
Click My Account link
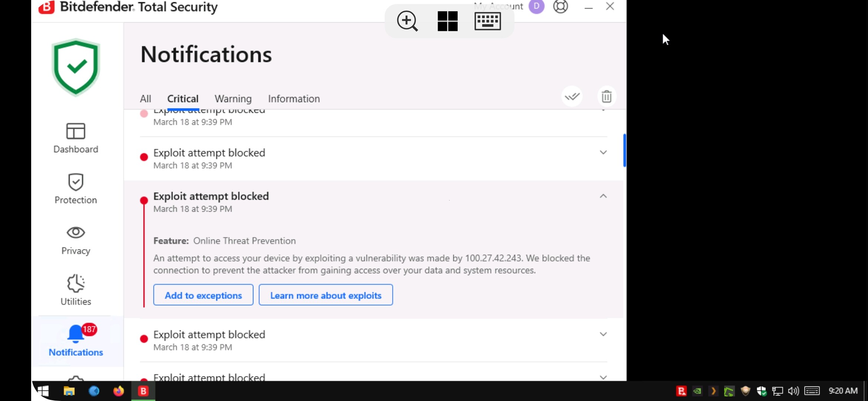[x=498, y=6]
